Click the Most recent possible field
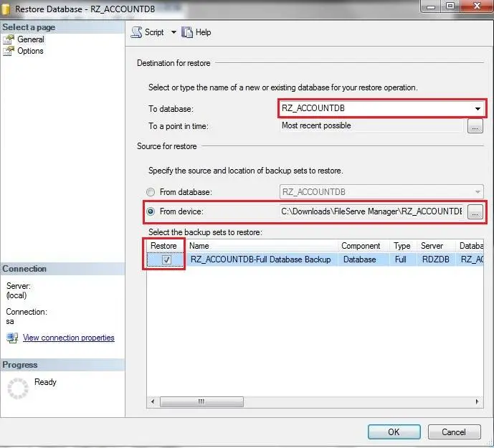Image resolution: width=494 pixels, height=448 pixels. coord(371,125)
